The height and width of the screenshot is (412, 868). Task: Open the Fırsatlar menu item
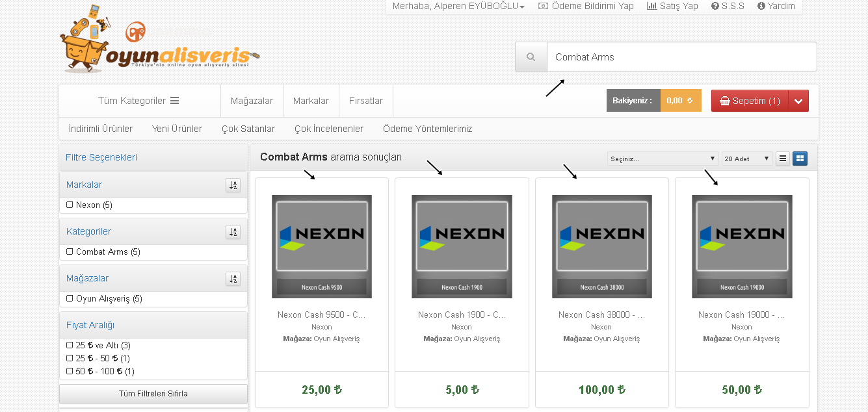[366, 101]
